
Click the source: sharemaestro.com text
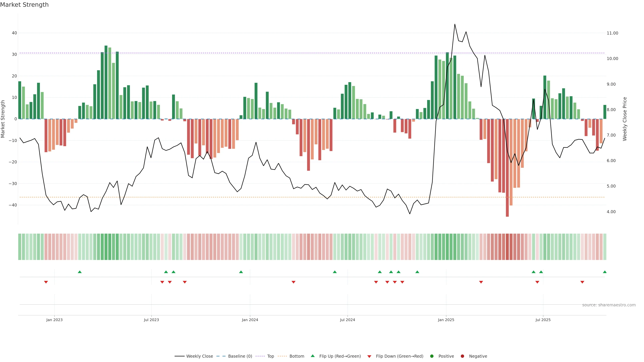609,305
